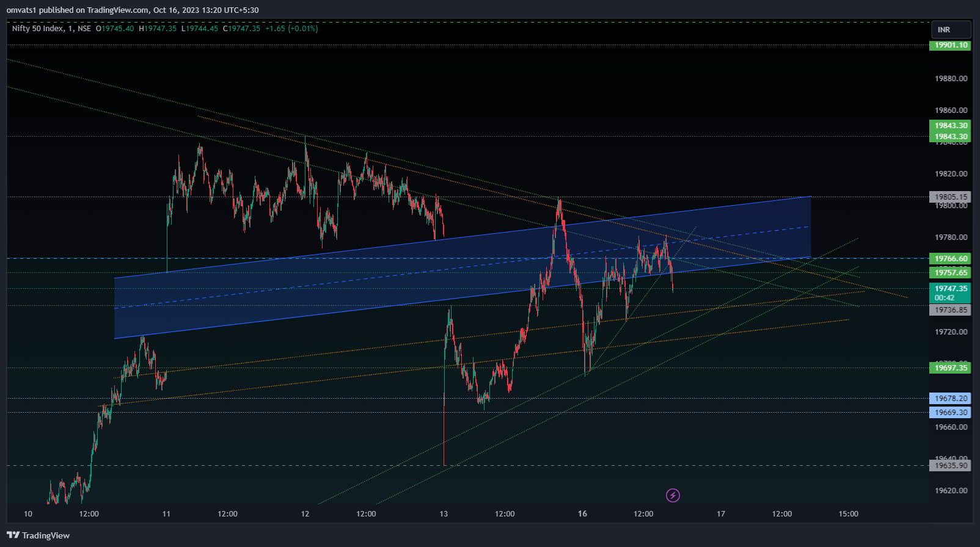Click the 19697.35 green price label
The image size is (980, 547).
click(951, 368)
